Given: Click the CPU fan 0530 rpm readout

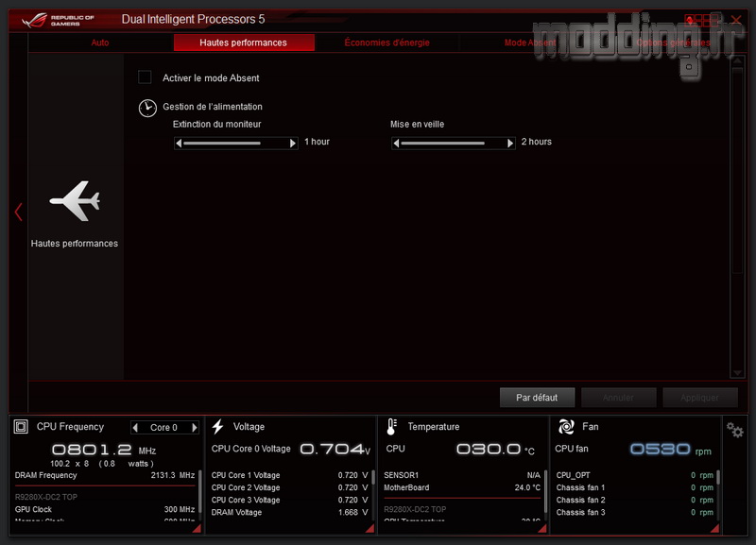Looking at the screenshot, I should [x=671, y=450].
